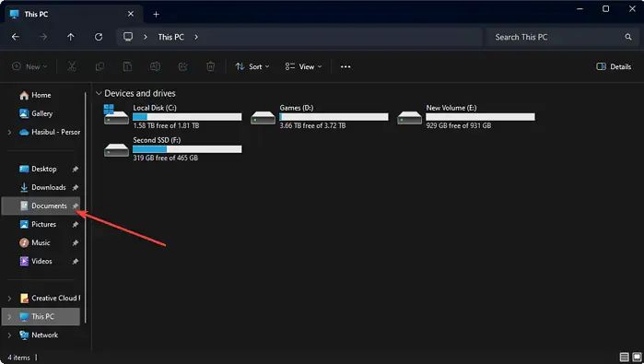The height and width of the screenshot is (364, 644).
Task: Click the Search This PC box
Action: 560,37
